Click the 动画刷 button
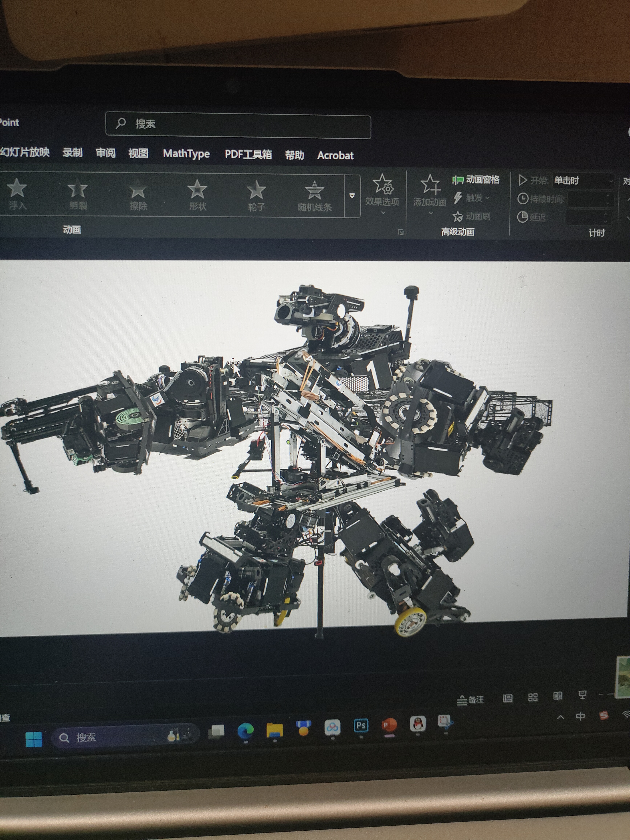This screenshot has width=630, height=840. (471, 217)
